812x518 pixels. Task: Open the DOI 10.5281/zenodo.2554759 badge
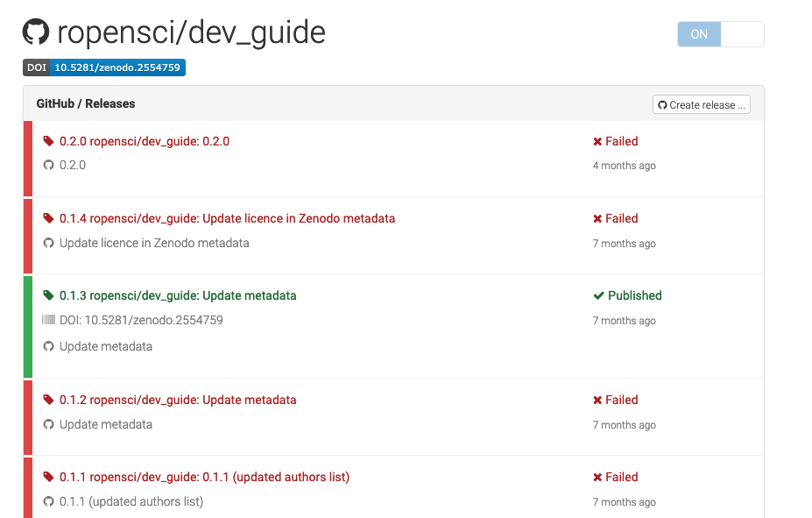pos(103,67)
